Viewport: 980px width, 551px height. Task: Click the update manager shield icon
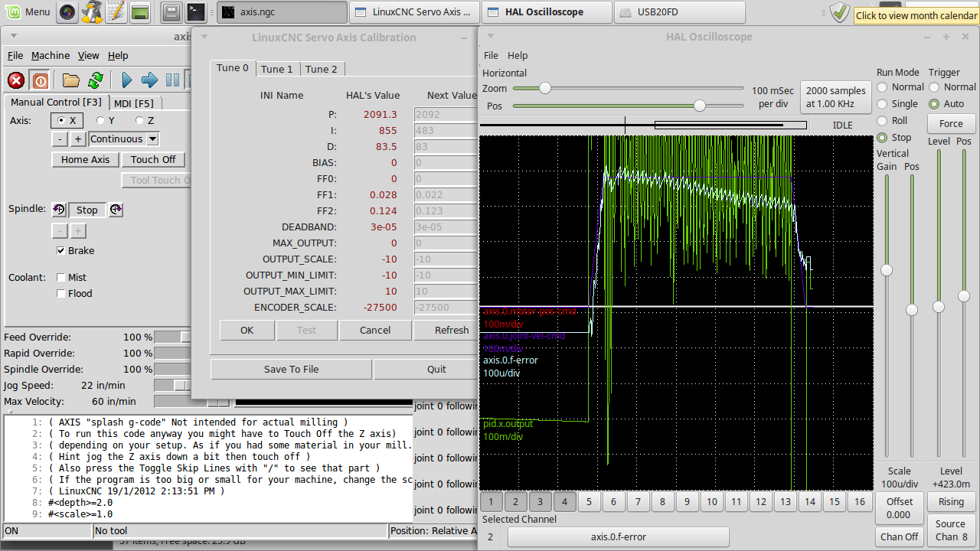pyautogui.click(x=840, y=12)
